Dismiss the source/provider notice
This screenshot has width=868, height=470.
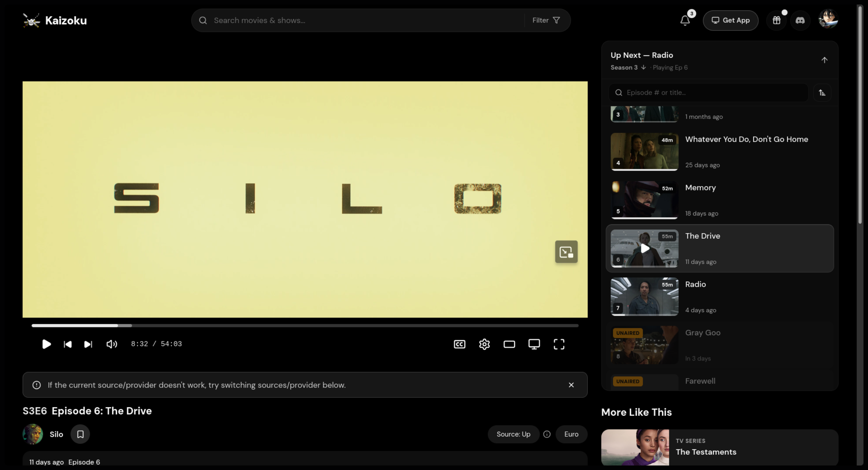[571, 385]
